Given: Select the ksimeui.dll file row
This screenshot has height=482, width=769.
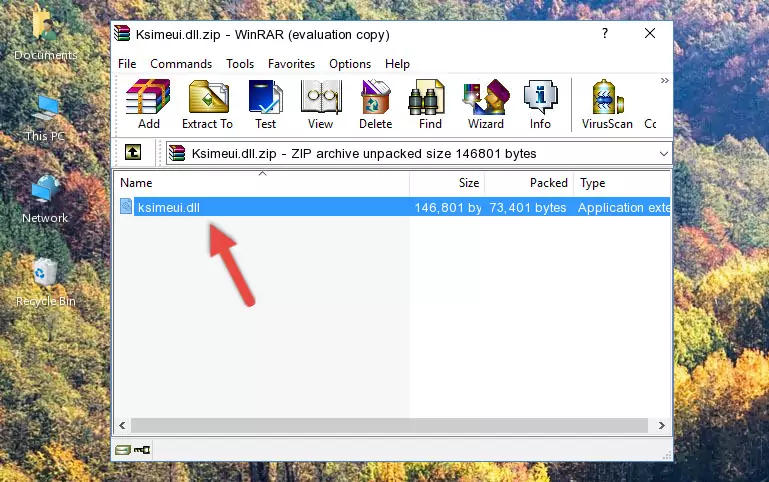Looking at the screenshot, I should point(393,207).
